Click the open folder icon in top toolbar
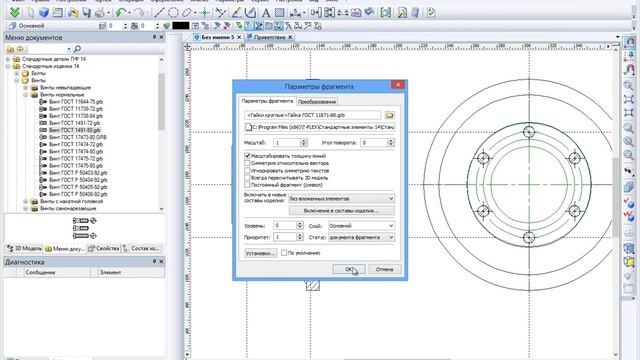The height and width of the screenshot is (360, 640). coord(73,13)
